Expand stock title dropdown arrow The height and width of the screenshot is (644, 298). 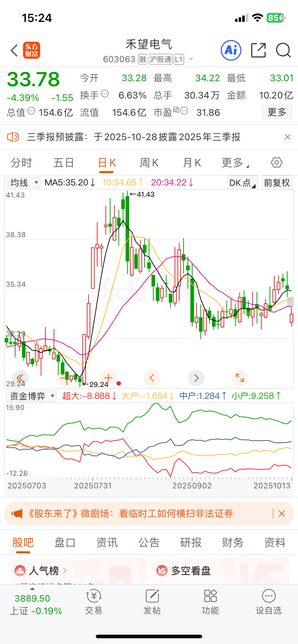(191, 59)
